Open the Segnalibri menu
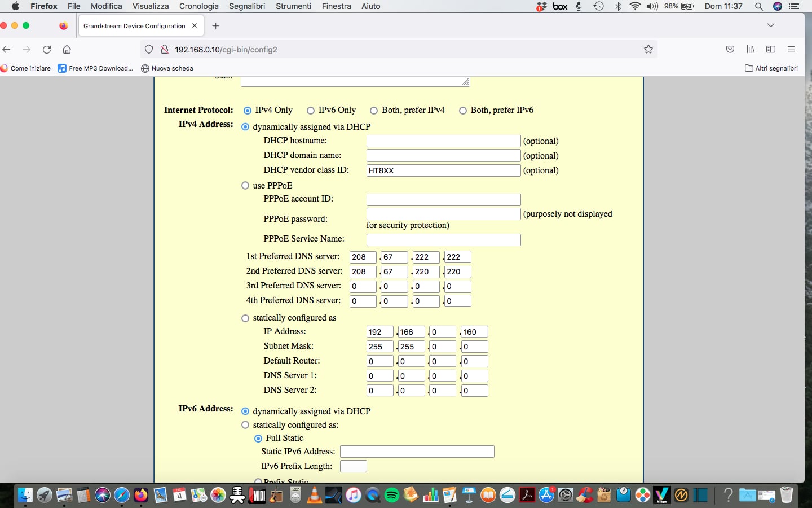 247,6
